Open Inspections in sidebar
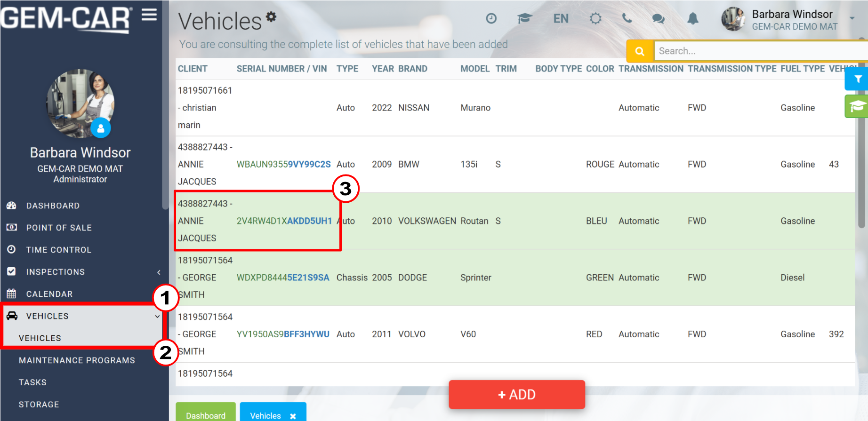This screenshot has height=421, width=868. point(56,272)
